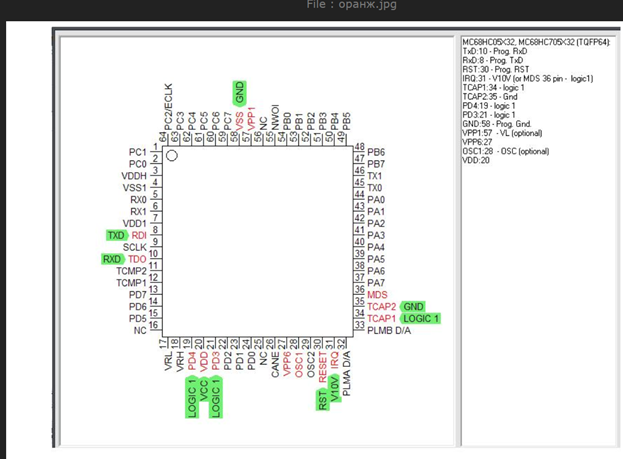Image resolution: width=623 pixels, height=459 pixels.
Task: Click the note 'IRQ:31 - V10V (or MDS 36 pin - logic1)'
Action: [x=528, y=78]
